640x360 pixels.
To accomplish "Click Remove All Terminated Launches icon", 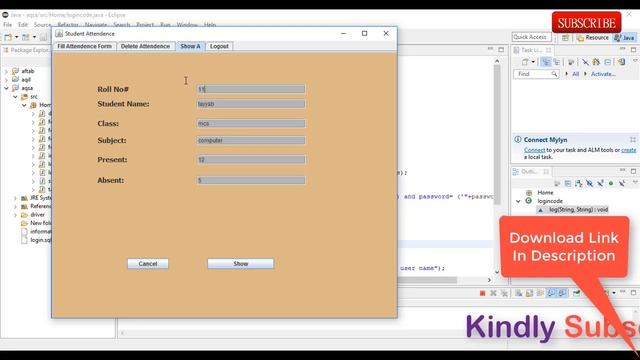I will tap(504, 293).
